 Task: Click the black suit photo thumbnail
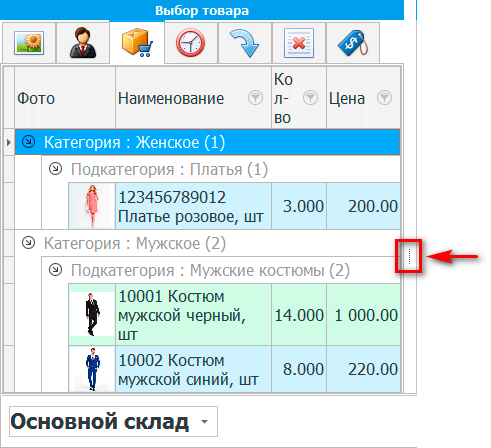[92, 314]
